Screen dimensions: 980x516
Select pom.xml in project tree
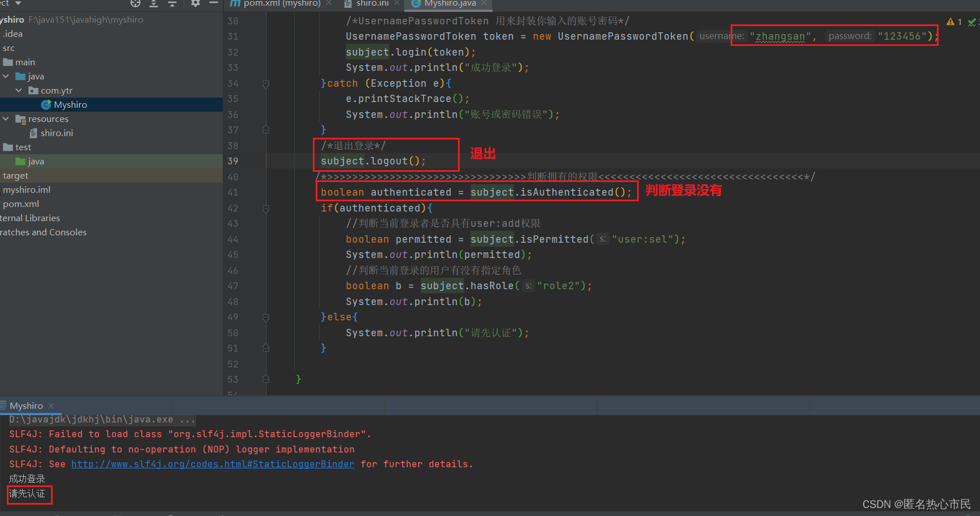(21, 204)
